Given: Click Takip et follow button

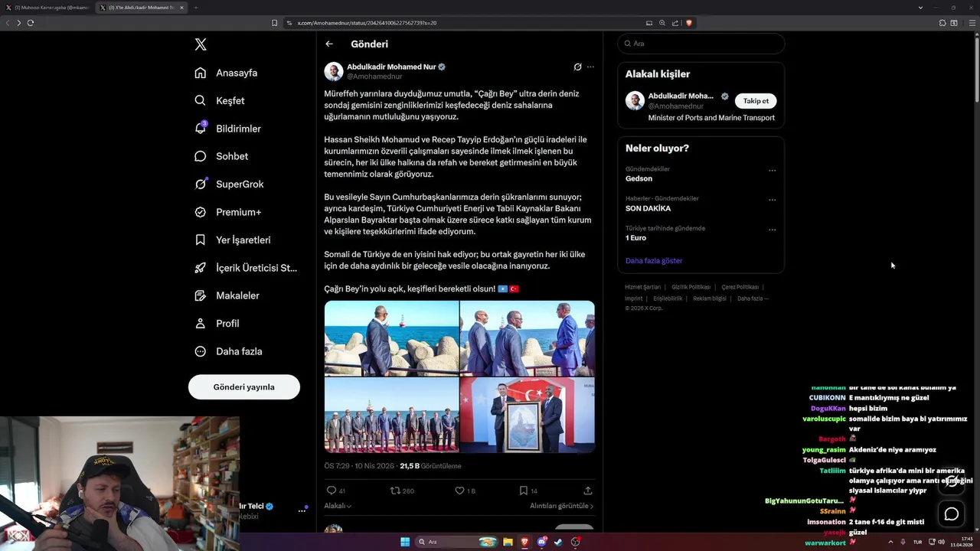Looking at the screenshot, I should point(756,101).
